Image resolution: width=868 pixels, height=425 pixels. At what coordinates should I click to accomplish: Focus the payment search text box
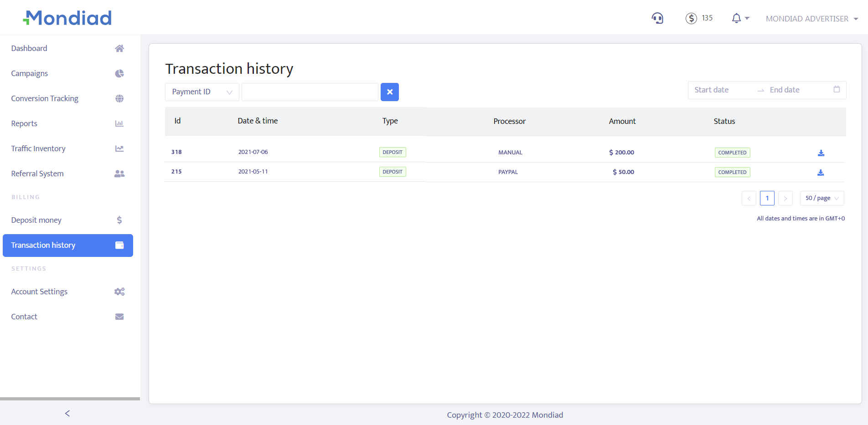310,92
